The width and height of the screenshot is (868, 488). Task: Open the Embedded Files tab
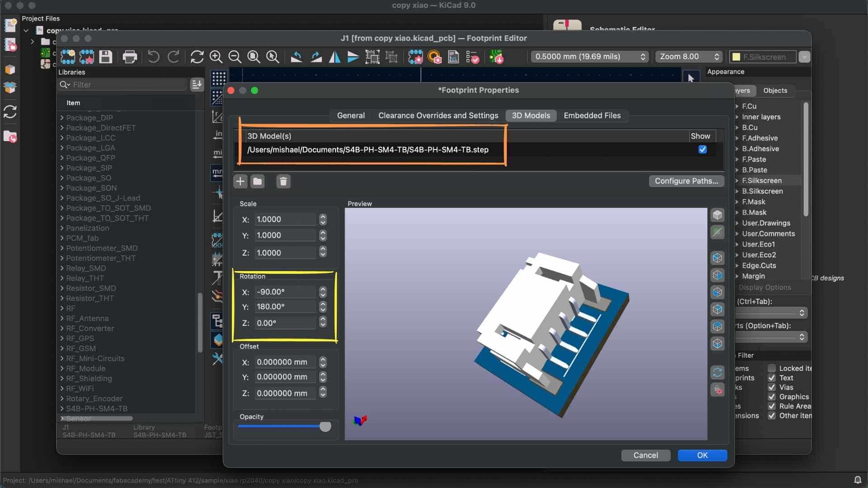pyautogui.click(x=592, y=115)
